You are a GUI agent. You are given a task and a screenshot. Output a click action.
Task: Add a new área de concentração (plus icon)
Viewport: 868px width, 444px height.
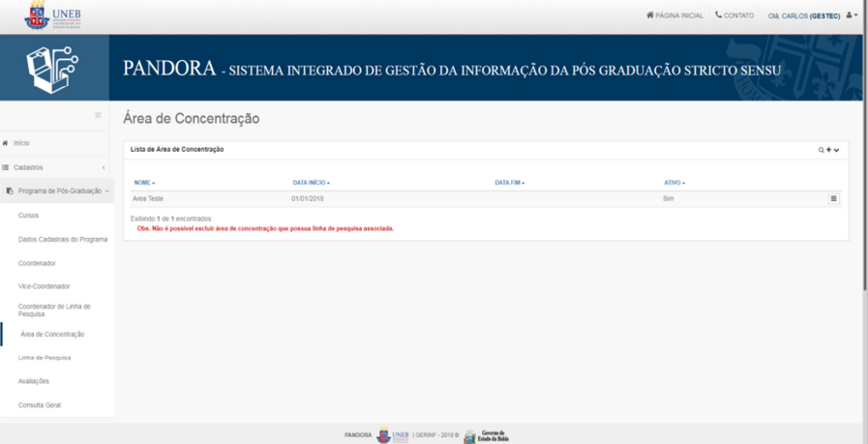(x=828, y=150)
